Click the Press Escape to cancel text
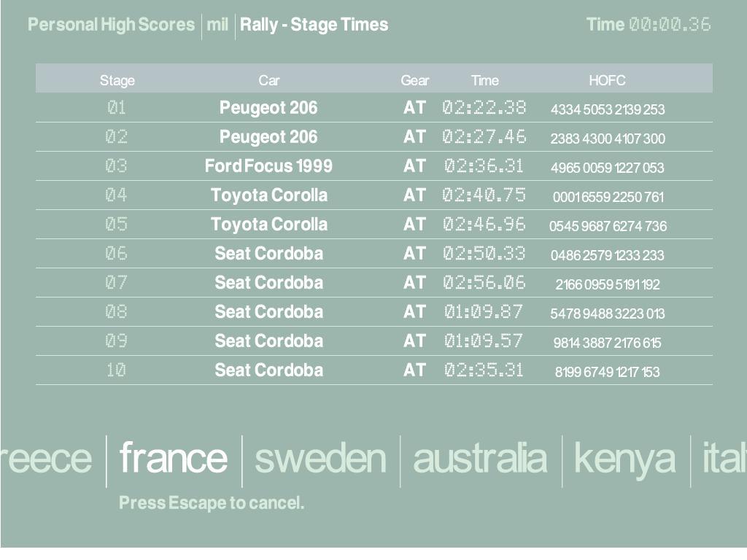Viewport: 747px width, 560px height. (x=212, y=503)
